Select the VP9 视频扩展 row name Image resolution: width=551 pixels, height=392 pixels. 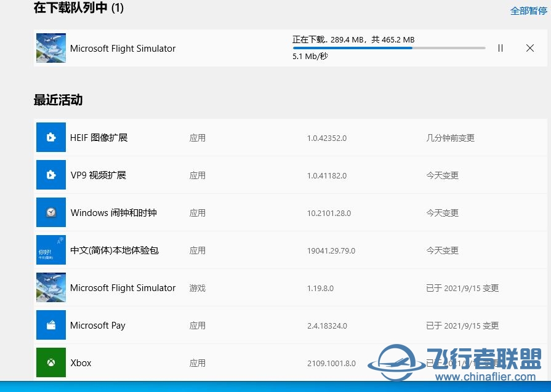point(99,175)
